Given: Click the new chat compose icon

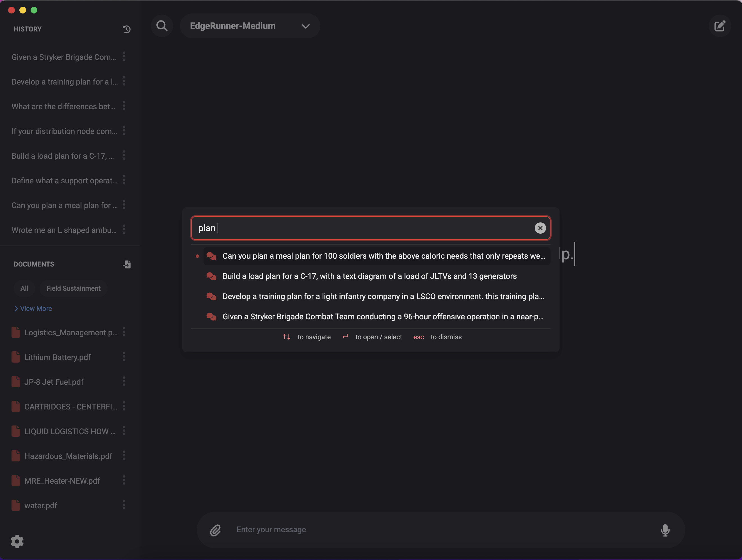Looking at the screenshot, I should point(720,26).
